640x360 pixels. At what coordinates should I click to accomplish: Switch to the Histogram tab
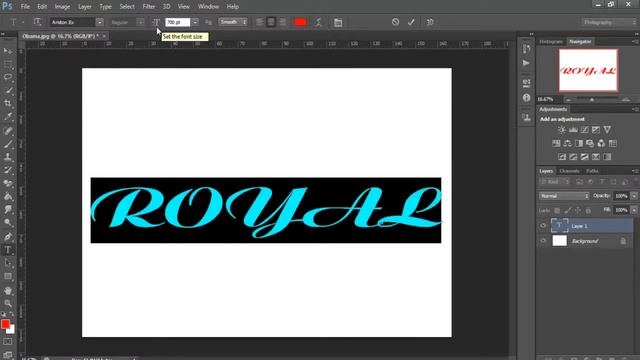pos(551,42)
